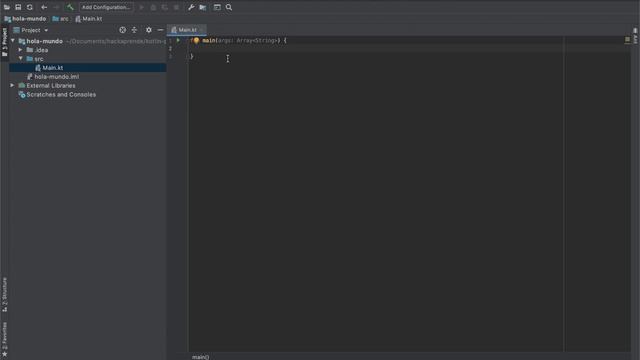Click the yellow lightbulb intention icon
640x360 pixels.
coord(196,40)
